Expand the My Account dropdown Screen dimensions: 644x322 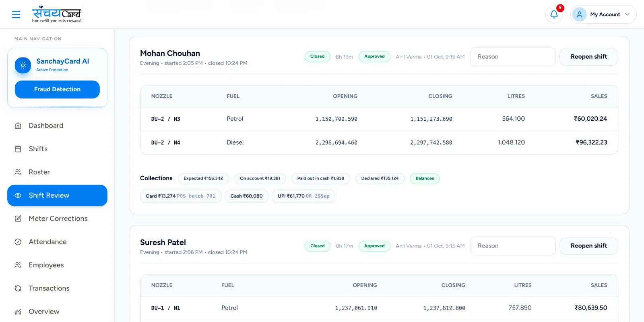603,14
